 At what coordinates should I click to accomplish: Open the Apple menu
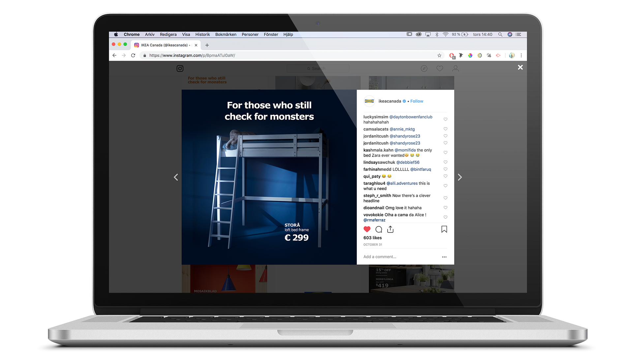[116, 34]
